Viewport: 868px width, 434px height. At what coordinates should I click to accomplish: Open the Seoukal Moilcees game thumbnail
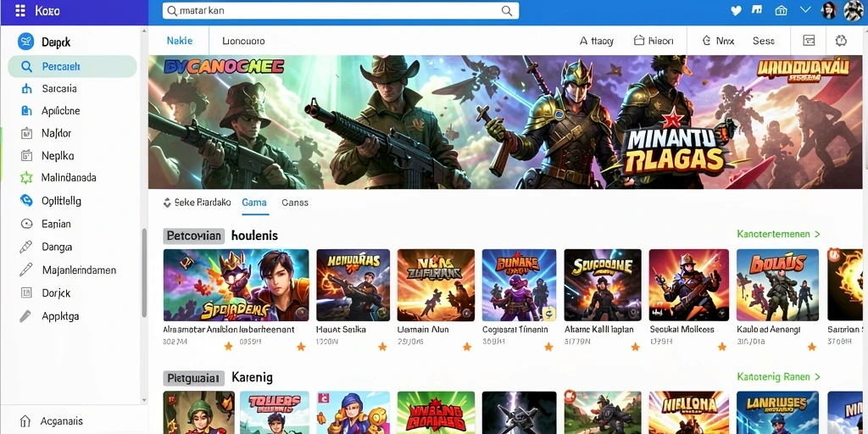(x=688, y=285)
